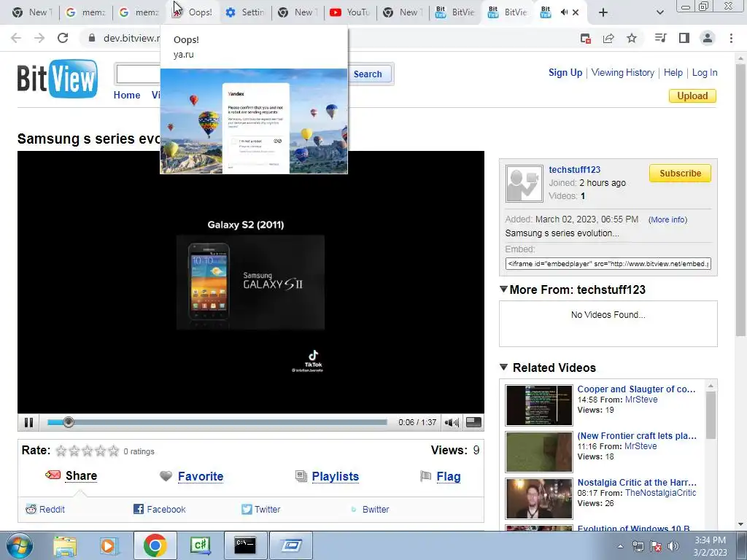Mute the tab via speaker icon
The image size is (747, 560).
click(x=564, y=12)
